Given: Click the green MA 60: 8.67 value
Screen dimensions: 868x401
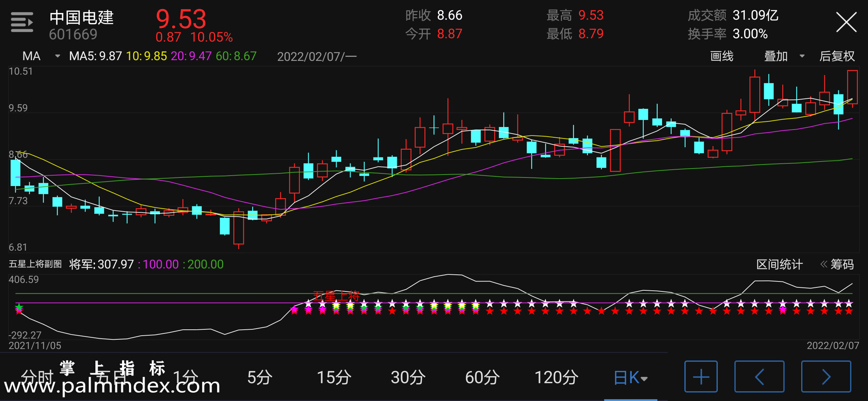Looking at the screenshot, I should click(x=236, y=56).
